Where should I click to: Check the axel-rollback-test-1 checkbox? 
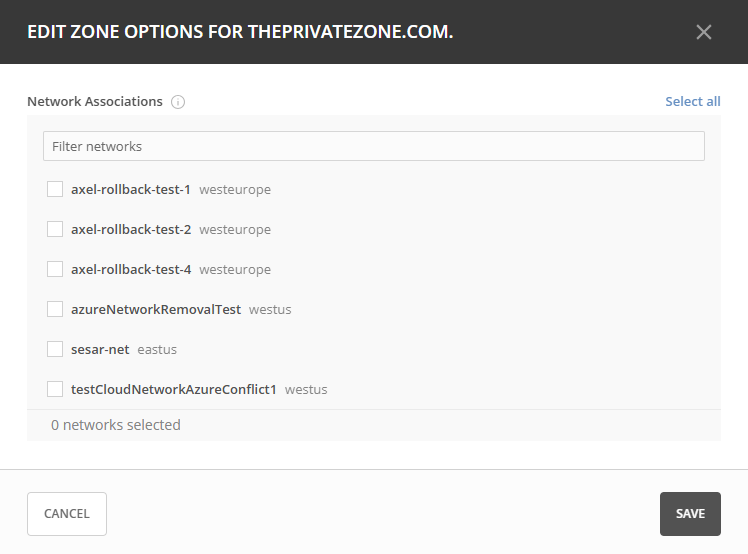coord(55,189)
